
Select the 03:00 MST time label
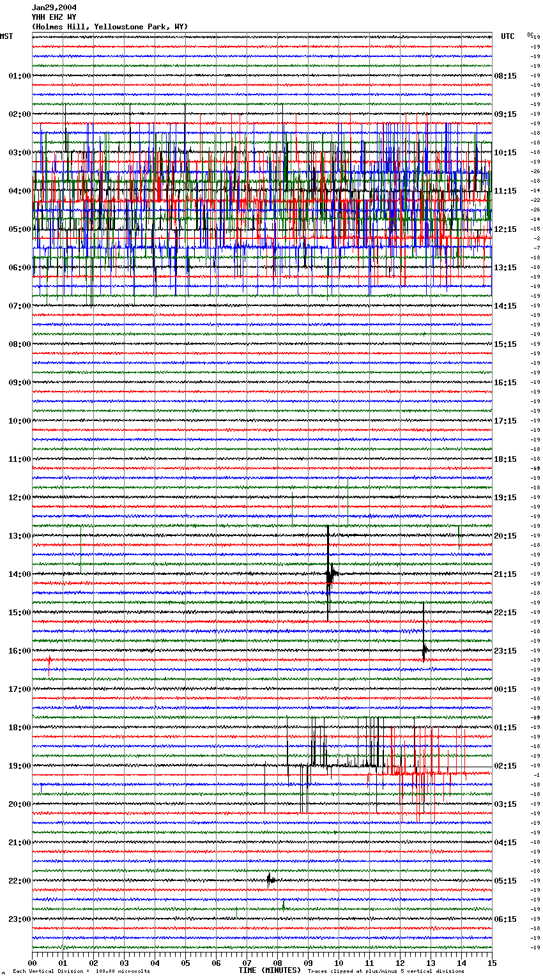click(20, 153)
